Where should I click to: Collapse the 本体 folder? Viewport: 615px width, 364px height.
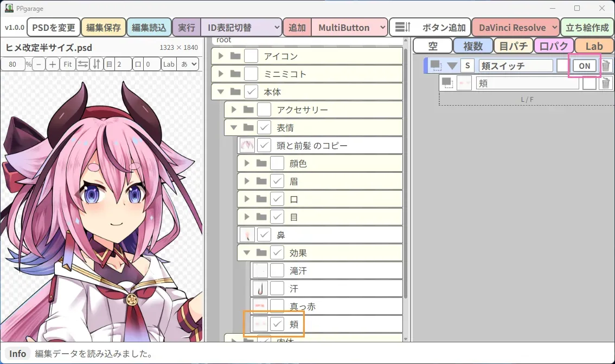221,92
